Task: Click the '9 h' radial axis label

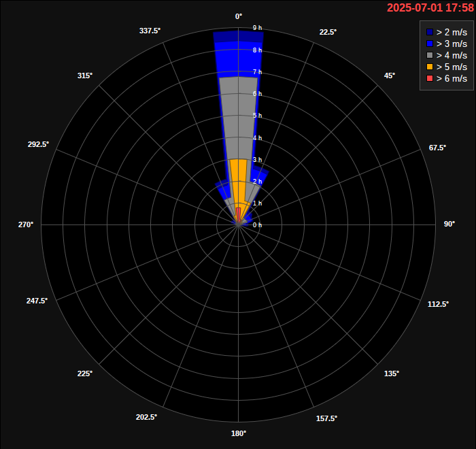Action: 258,28
